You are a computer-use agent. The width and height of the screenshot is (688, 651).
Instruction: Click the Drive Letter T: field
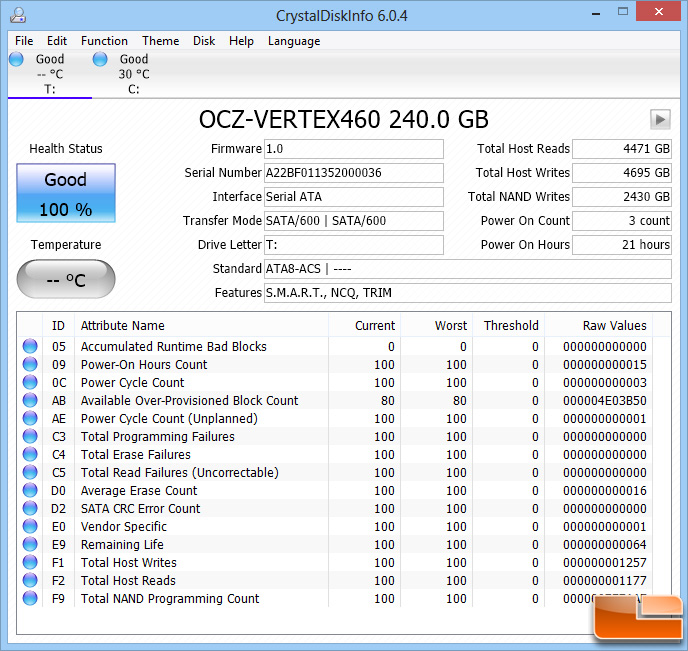(353, 245)
